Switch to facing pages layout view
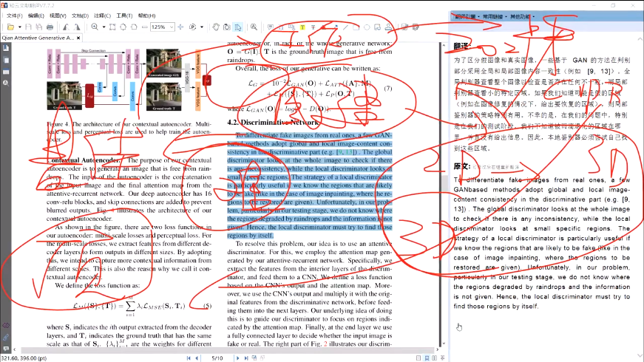 point(435,358)
